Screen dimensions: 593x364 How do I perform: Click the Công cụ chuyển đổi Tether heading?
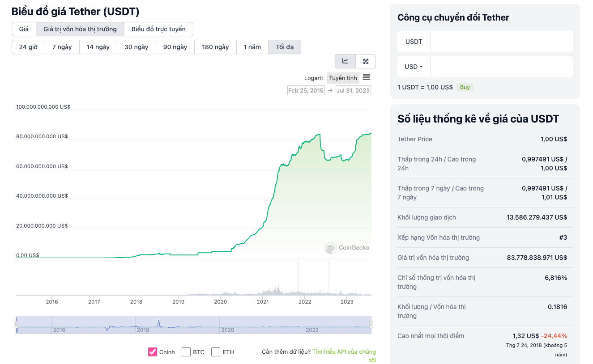[x=453, y=17]
